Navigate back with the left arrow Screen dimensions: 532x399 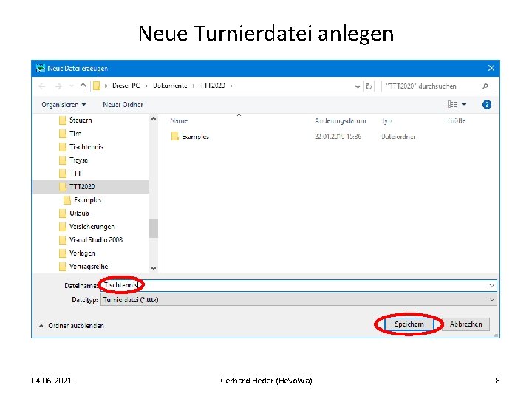pos(42,86)
